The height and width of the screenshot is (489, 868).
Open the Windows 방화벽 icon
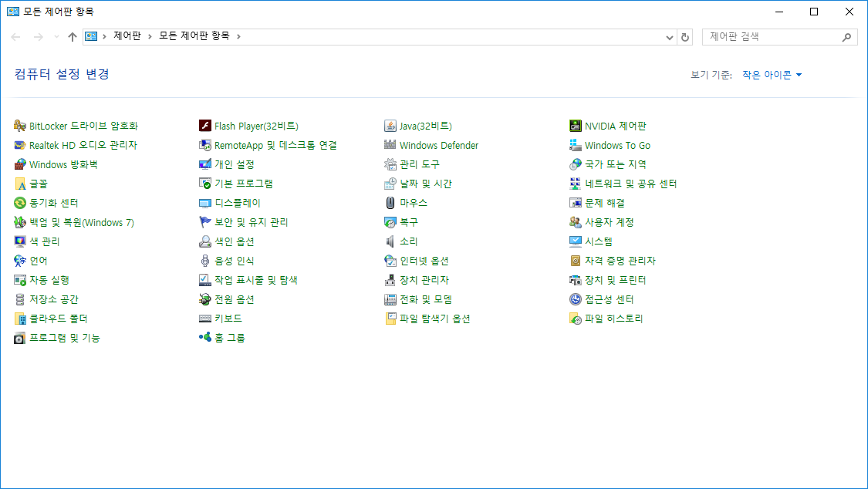(20, 165)
